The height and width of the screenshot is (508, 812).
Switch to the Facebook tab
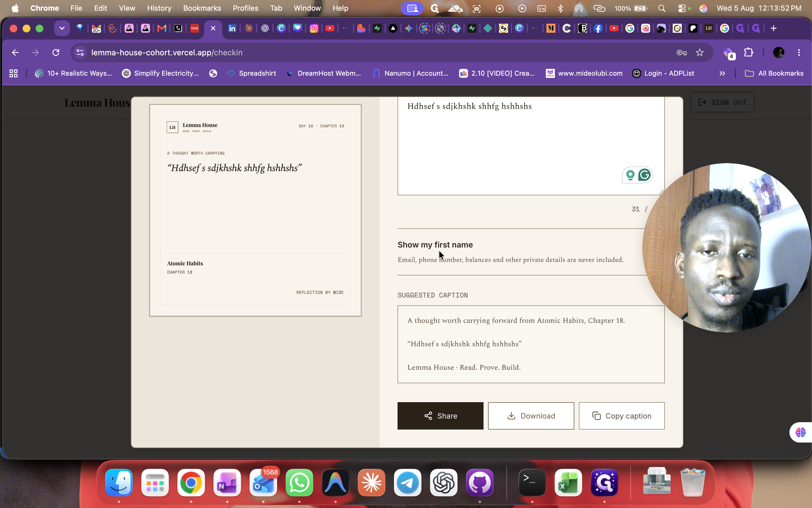pos(598,28)
